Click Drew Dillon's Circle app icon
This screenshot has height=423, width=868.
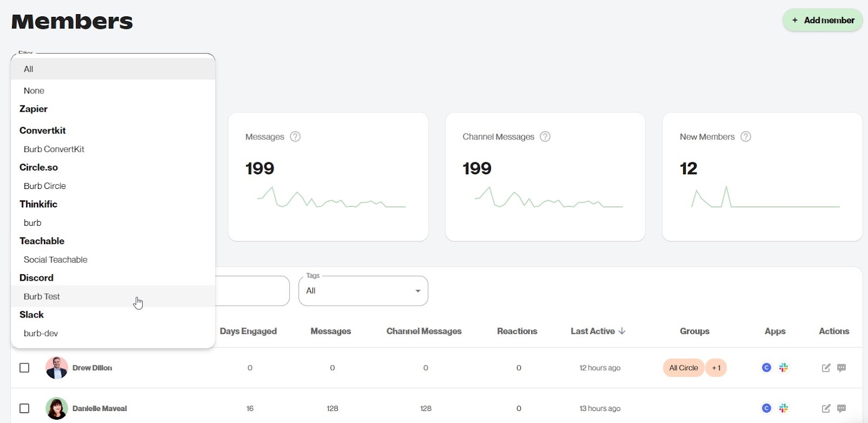[x=767, y=368]
